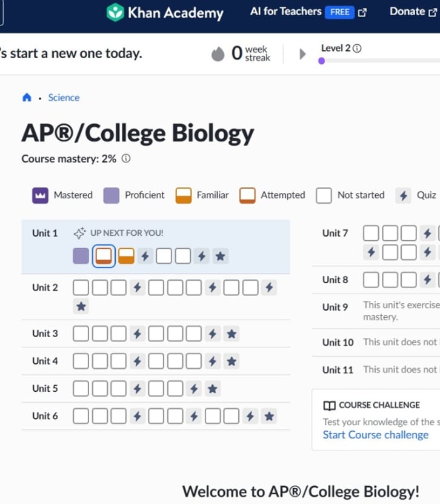Open the Unit 6 unit test star

pyautogui.click(x=269, y=416)
